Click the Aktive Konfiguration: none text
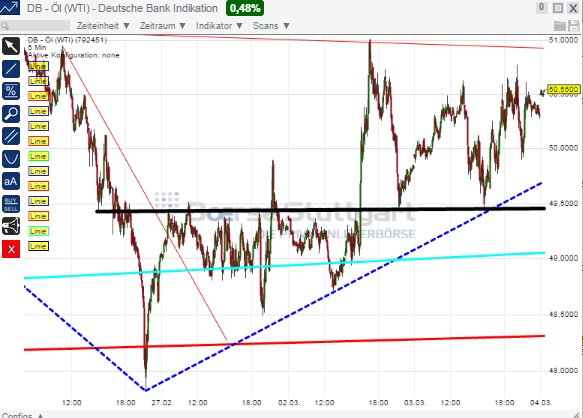583x418 pixels. [74, 55]
